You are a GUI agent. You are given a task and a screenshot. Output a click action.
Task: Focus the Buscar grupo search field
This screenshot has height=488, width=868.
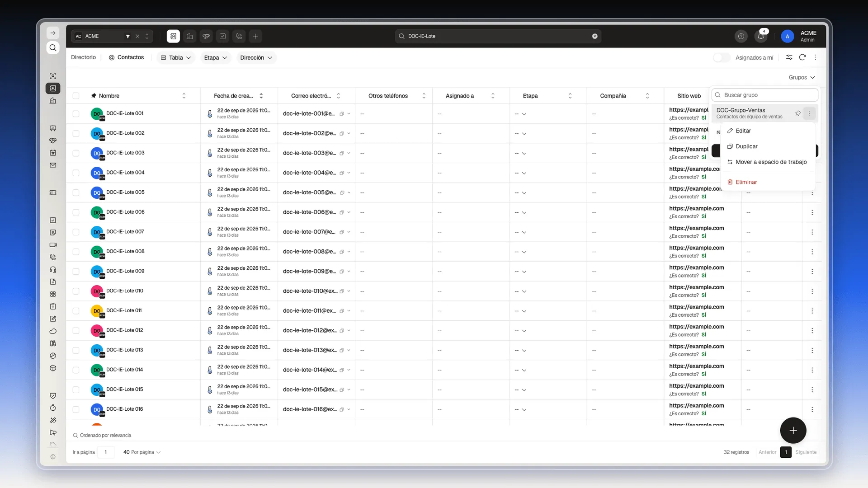[765, 95]
